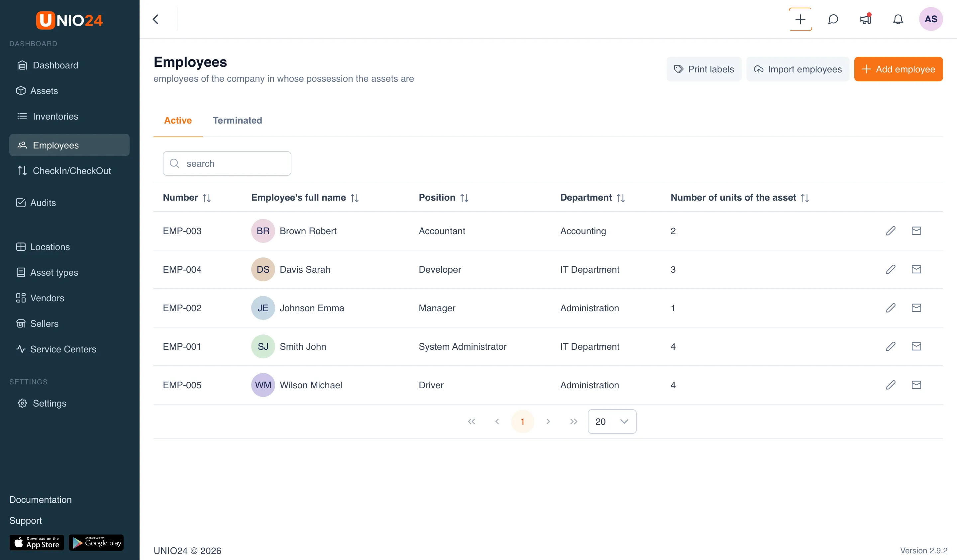Send email to Brown Robert via envelope icon
This screenshot has height=560, width=957.
(x=916, y=231)
